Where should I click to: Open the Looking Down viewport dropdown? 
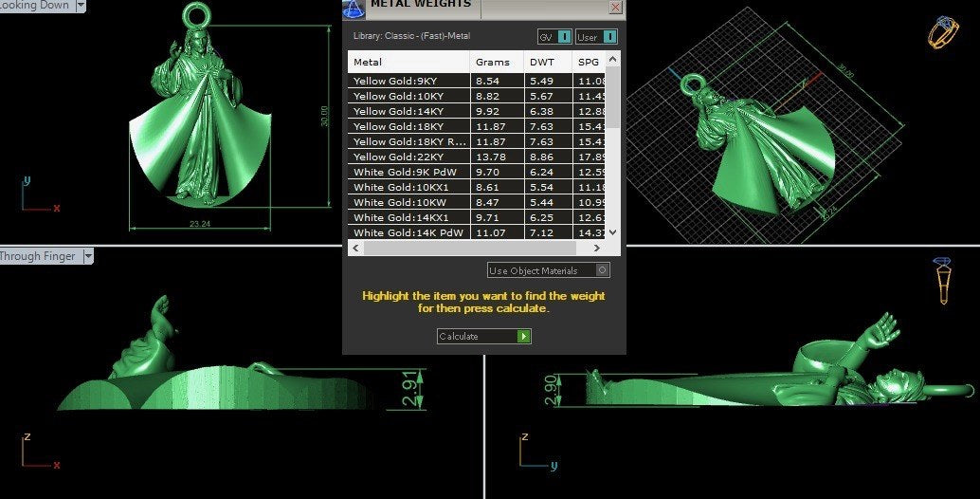coord(81,6)
